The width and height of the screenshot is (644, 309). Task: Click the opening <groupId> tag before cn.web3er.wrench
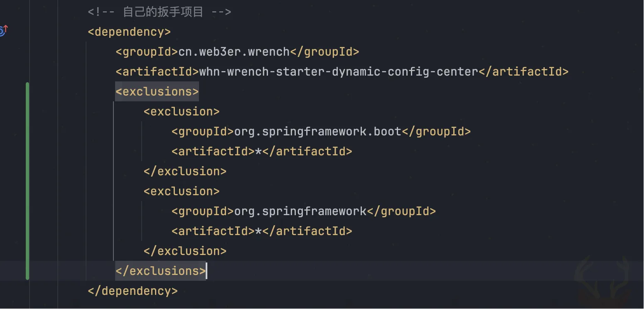(147, 52)
